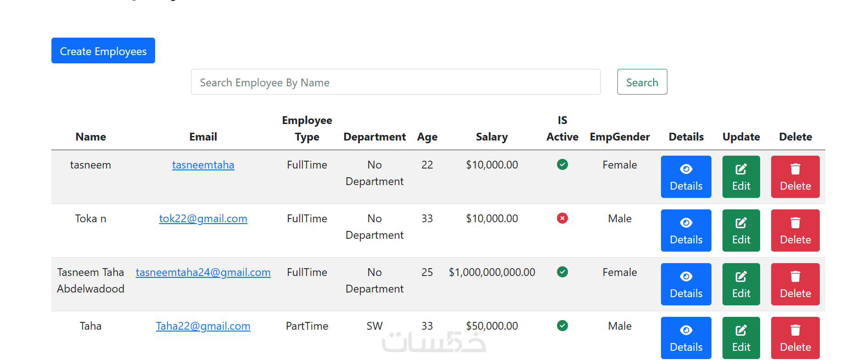Click the Edit pencil button for tasneem

pyautogui.click(x=741, y=177)
